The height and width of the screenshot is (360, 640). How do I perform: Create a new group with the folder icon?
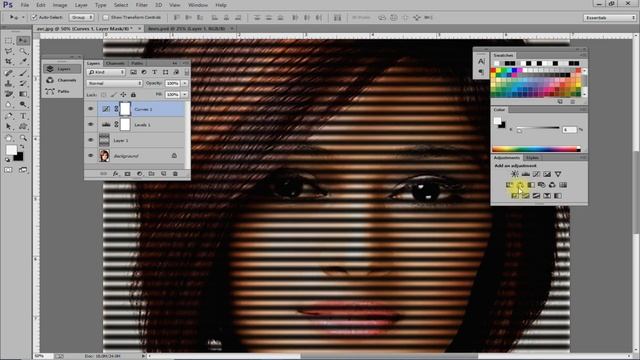point(151,174)
